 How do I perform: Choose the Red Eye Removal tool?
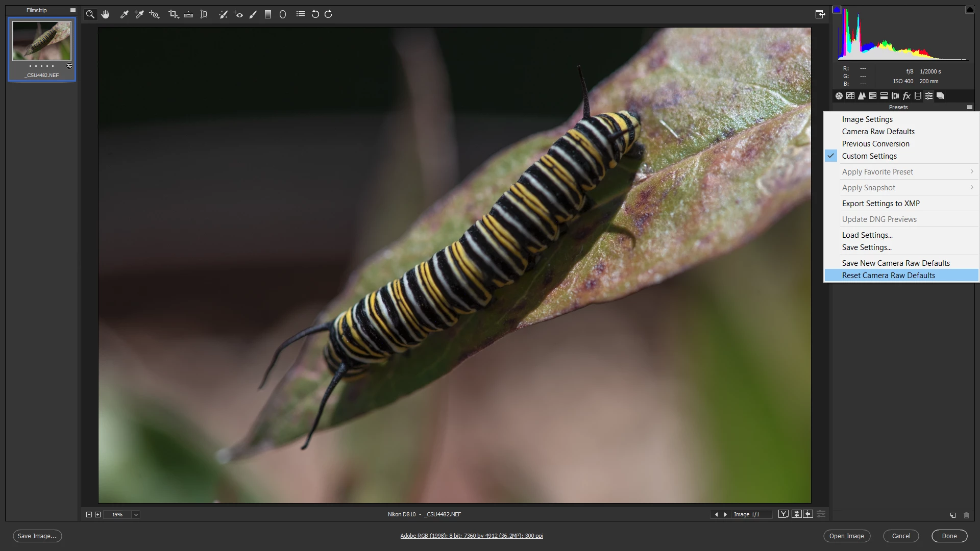click(x=238, y=14)
